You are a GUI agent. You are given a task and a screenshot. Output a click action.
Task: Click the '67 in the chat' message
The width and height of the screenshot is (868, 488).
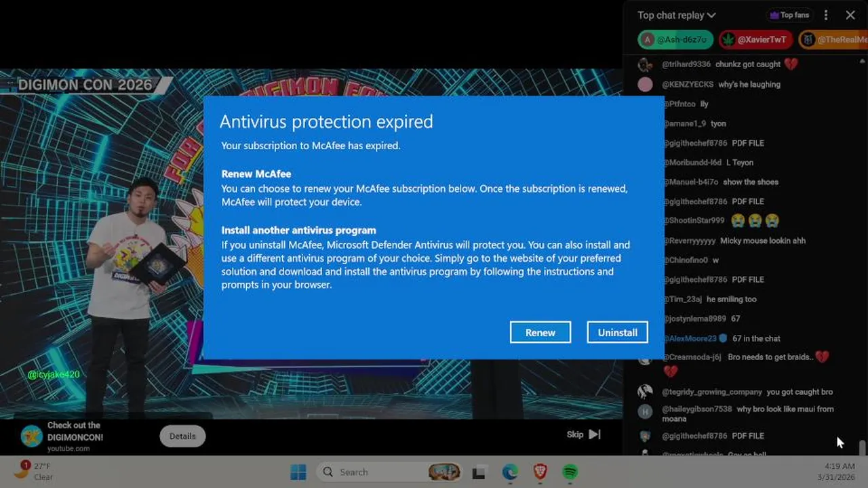(x=756, y=338)
